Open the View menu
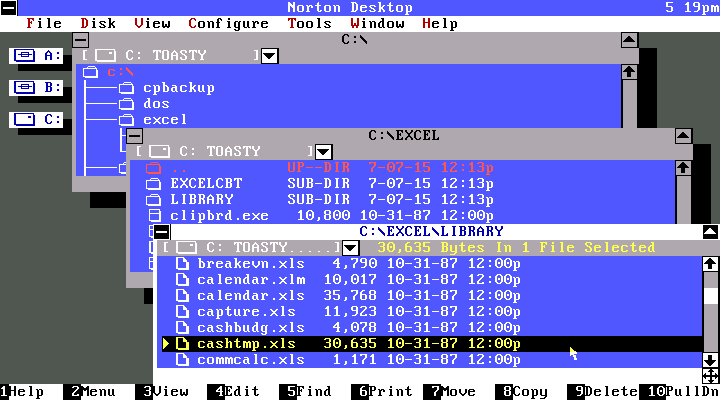 [152, 23]
